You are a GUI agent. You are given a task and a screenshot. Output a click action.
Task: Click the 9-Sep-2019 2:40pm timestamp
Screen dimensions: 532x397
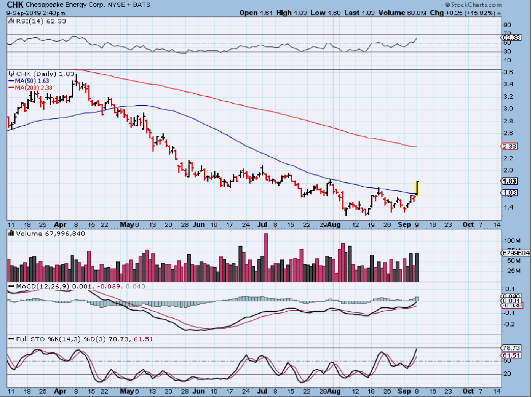[x=36, y=13]
